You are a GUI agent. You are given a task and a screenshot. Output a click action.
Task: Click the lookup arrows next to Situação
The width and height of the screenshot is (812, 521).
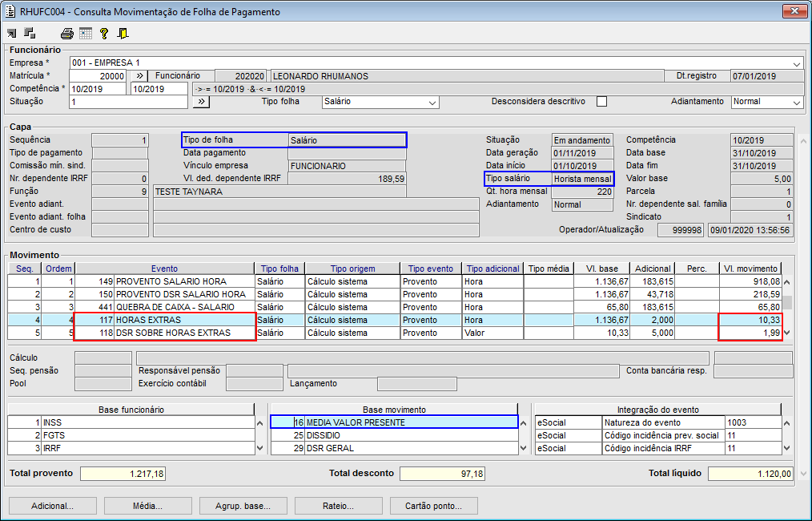tap(201, 102)
